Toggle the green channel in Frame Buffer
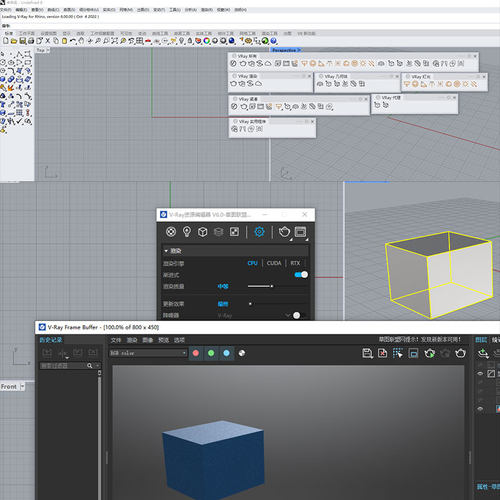 pyautogui.click(x=211, y=353)
